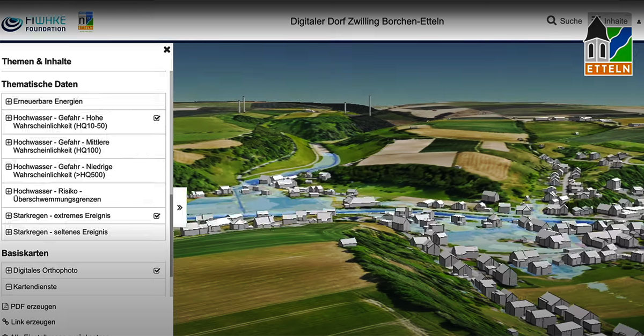Uncheck Starkregen extremes Ereignis layer
This screenshot has width=644, height=336.
click(157, 216)
